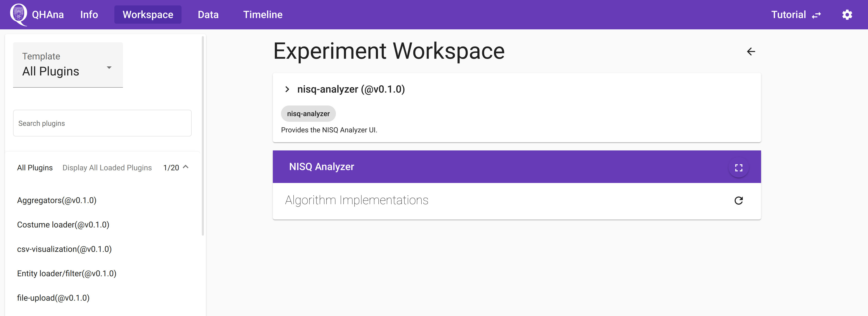
Task: Click the All Plugins group header
Action: click(x=102, y=167)
